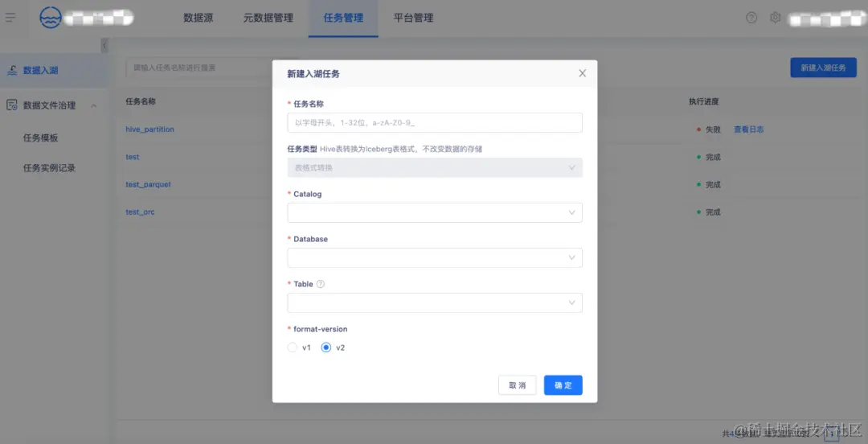868x444 pixels.
Task: Click the 完成 status in the test_parquet row
Action: [709, 184]
